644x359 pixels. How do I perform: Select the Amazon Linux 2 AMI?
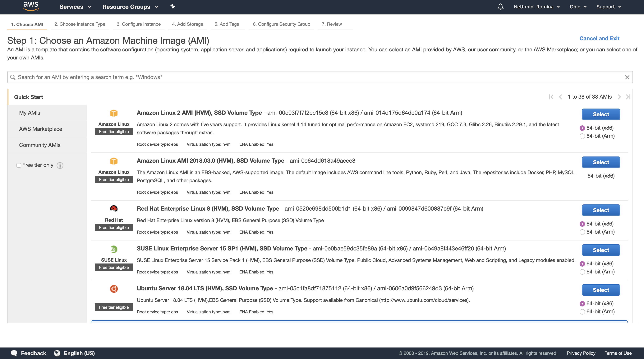(x=601, y=114)
